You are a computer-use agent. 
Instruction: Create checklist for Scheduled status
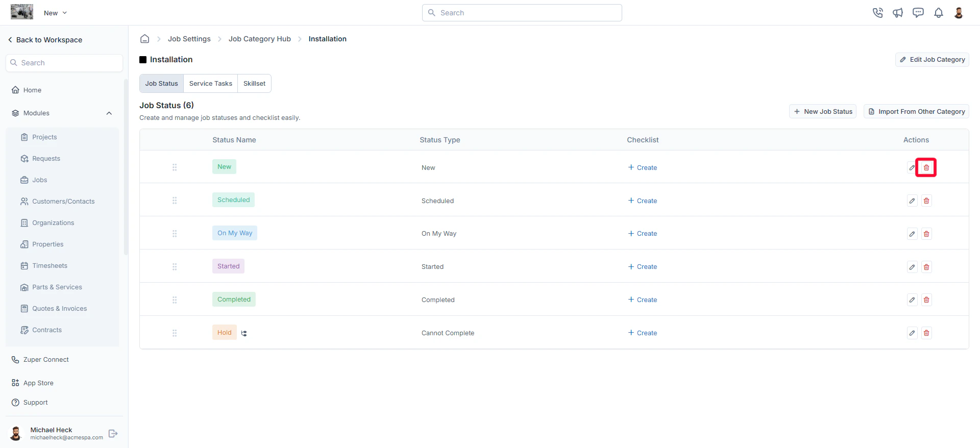pos(643,201)
